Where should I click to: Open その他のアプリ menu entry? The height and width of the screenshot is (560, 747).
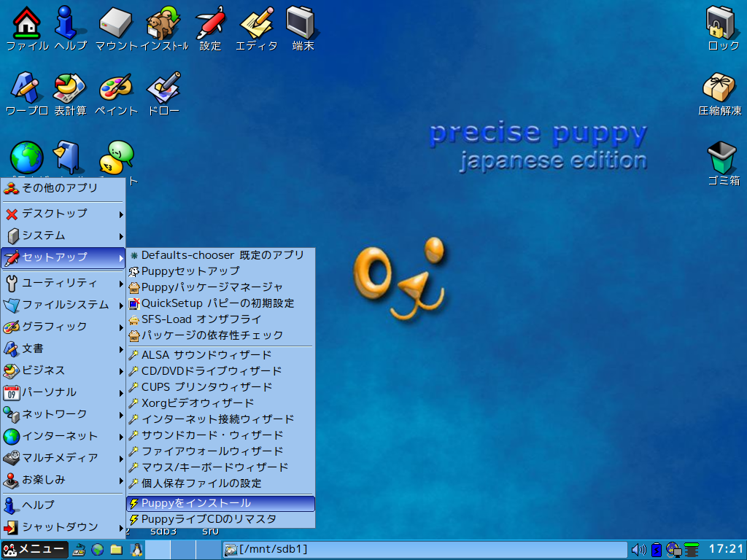pos(63,188)
